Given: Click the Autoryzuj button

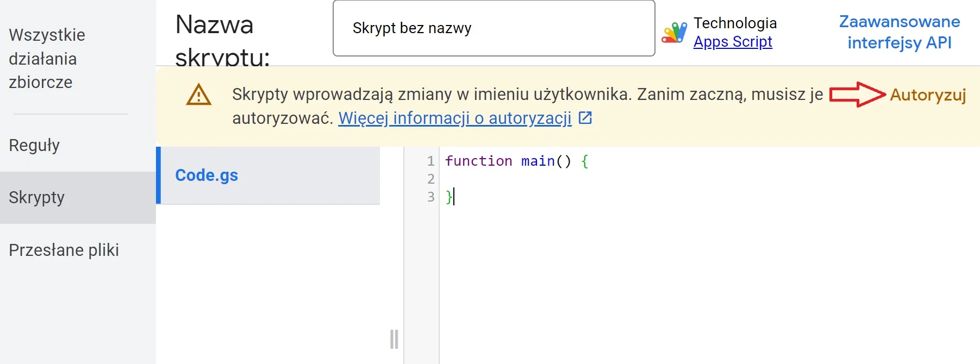Looking at the screenshot, I should point(928,95).
